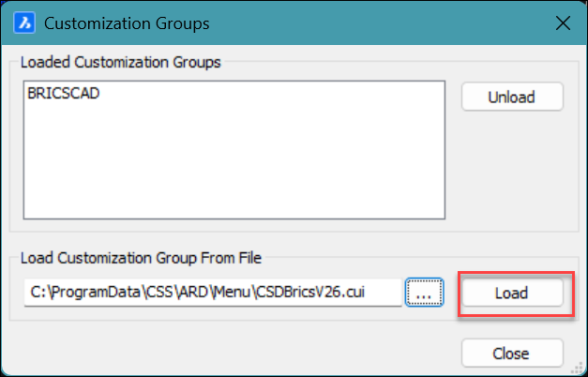The image size is (588, 377).
Task: Click the BricsCAD logo in the title bar
Action: pyautogui.click(x=25, y=22)
